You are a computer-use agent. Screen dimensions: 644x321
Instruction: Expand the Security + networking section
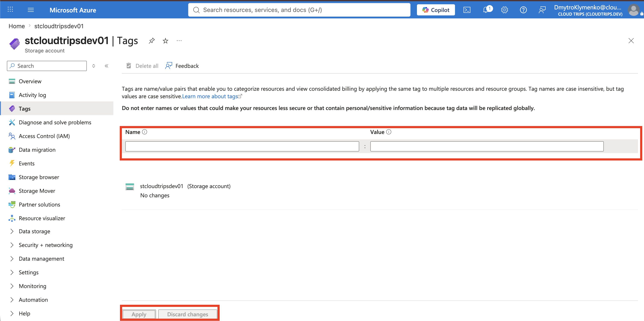click(x=12, y=245)
